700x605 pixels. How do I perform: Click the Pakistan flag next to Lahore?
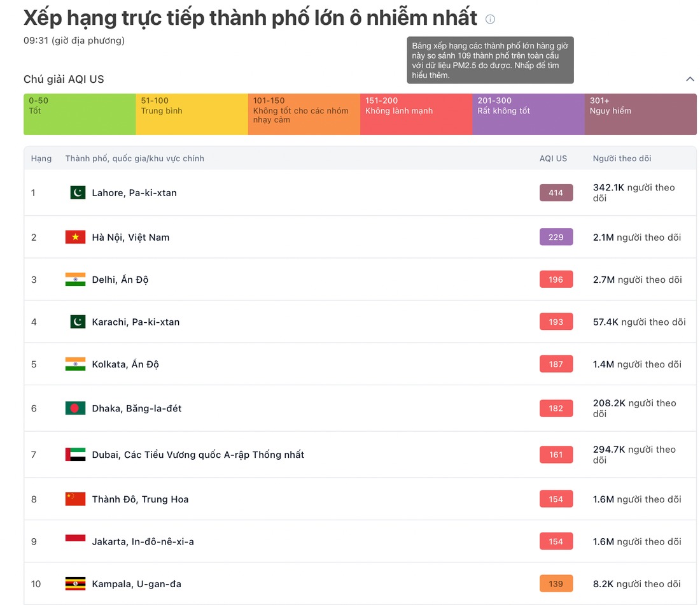78,192
